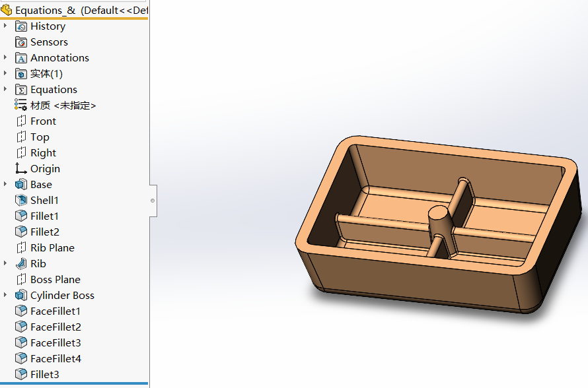Image resolution: width=588 pixels, height=388 pixels.
Task: Select the 'Front' plane label
Action: [43, 121]
